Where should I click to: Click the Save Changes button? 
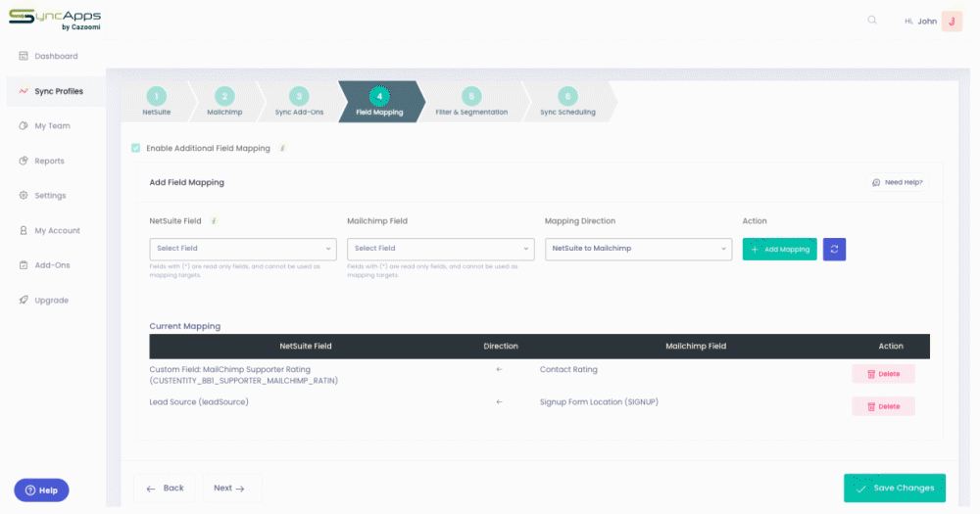pos(895,488)
